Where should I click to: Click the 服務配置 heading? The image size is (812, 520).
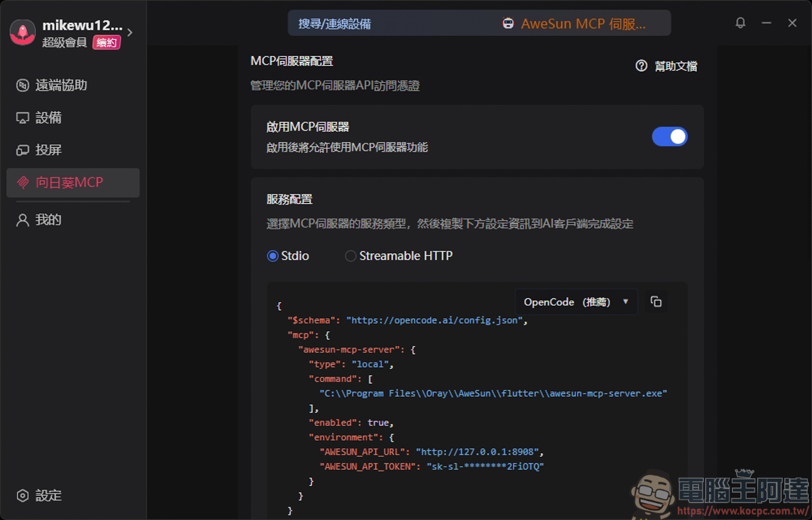click(290, 200)
